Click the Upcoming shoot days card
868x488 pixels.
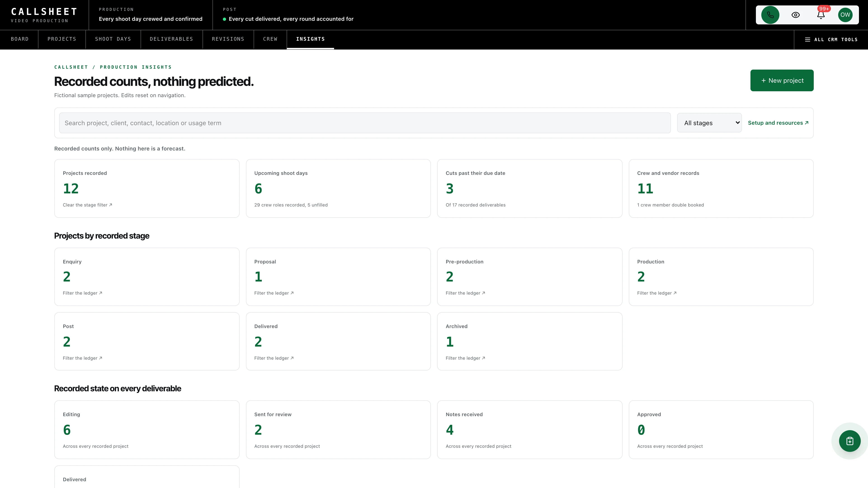pos(338,188)
